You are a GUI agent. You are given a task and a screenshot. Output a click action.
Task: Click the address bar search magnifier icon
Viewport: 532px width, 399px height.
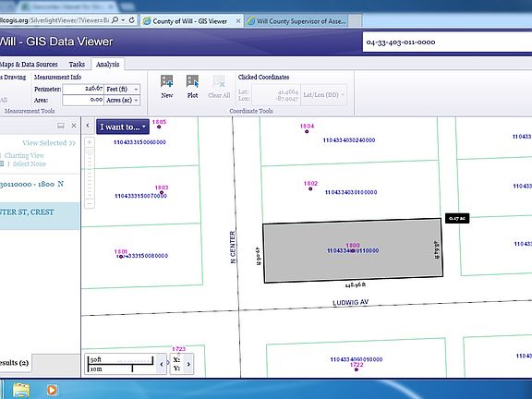click(x=115, y=20)
